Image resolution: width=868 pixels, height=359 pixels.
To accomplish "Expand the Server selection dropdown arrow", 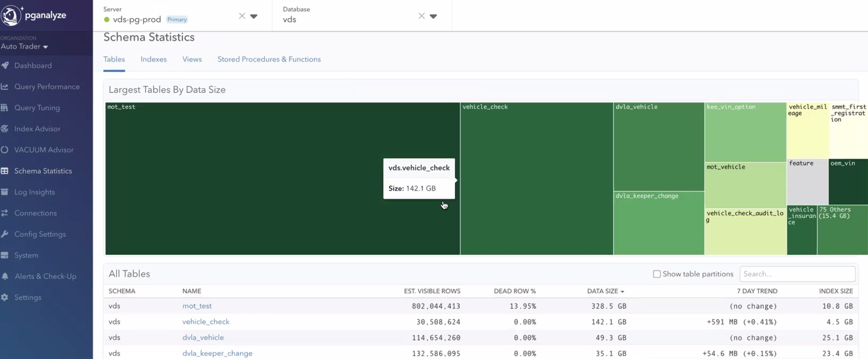I will (x=254, y=16).
